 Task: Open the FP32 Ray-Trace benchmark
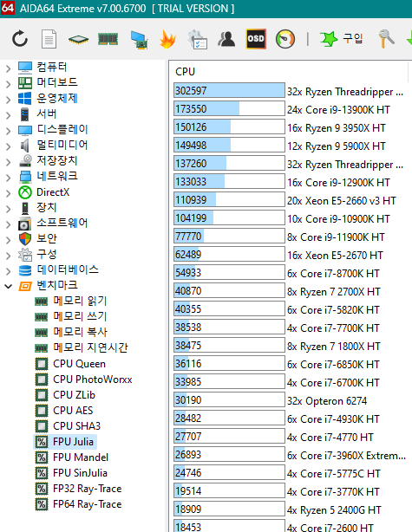(x=88, y=489)
